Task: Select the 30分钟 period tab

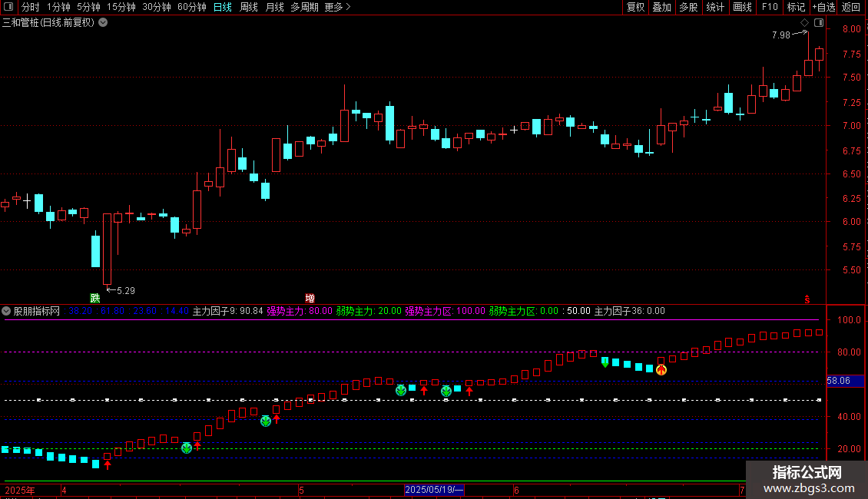Action: (157, 7)
